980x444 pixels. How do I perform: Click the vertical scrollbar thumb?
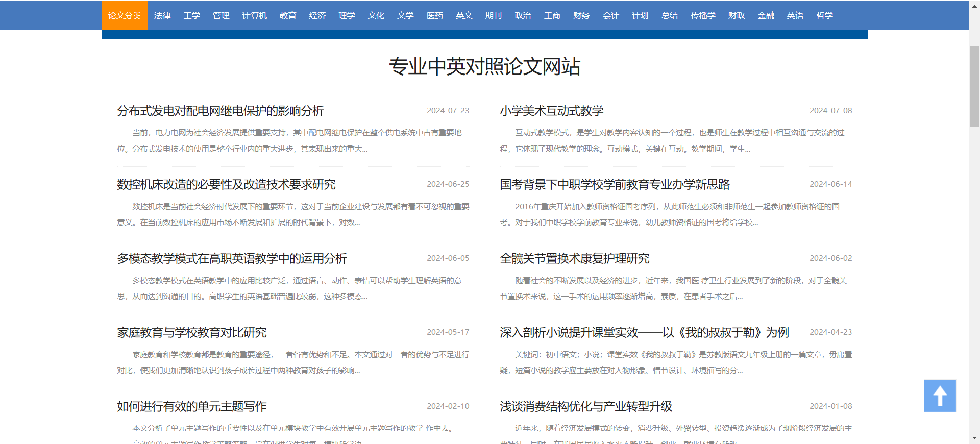tap(974, 86)
